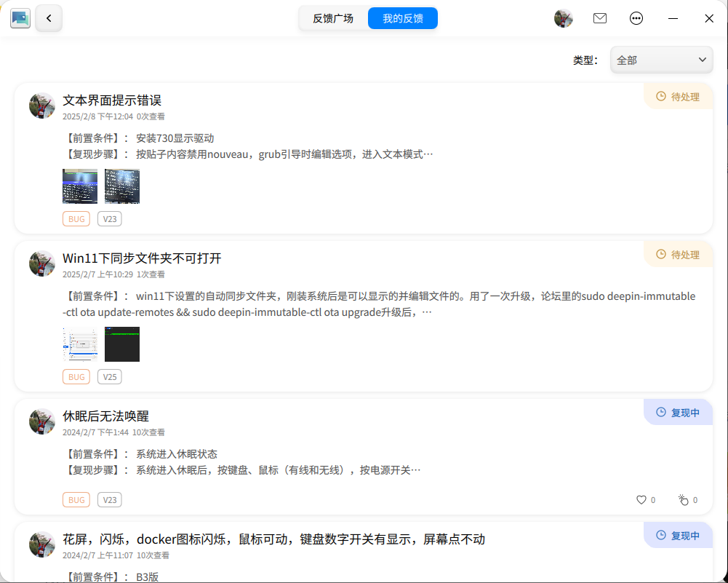Screen dimensions: 728x583
Task: Open second screenshot thumbnail of 文本界面提示错误
Action: click(122, 186)
